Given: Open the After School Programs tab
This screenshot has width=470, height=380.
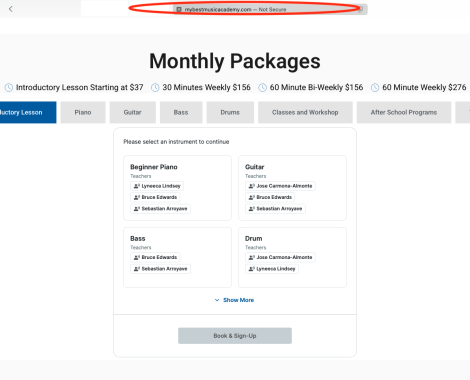Looking at the screenshot, I should coord(404,112).
